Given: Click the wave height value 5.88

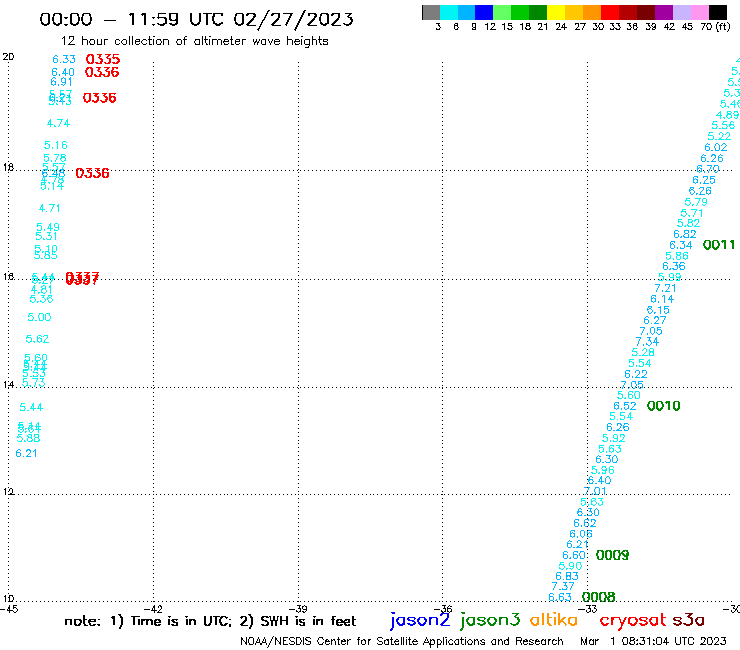Looking at the screenshot, I should 28,438.
